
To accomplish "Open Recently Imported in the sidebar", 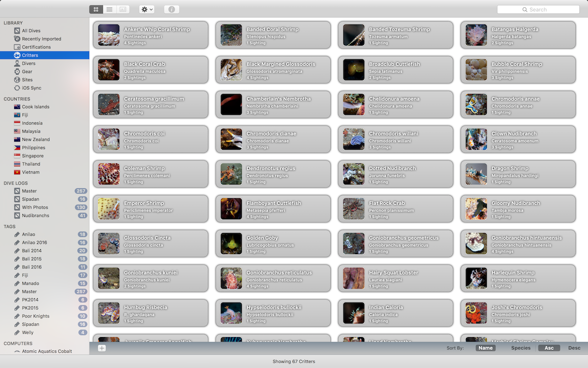I will pos(41,39).
